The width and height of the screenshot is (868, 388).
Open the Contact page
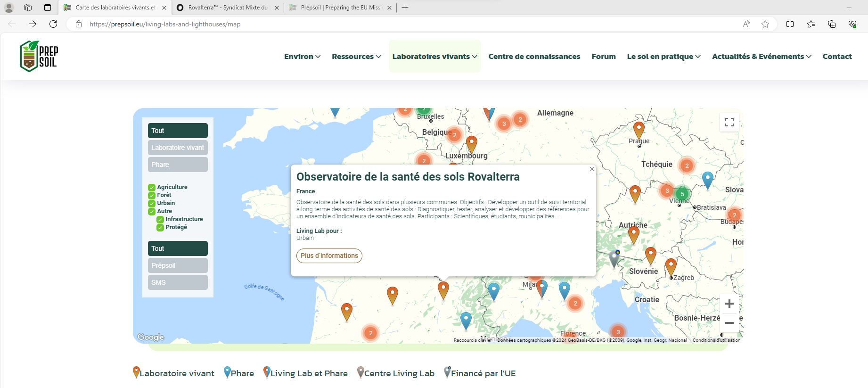[x=837, y=56]
